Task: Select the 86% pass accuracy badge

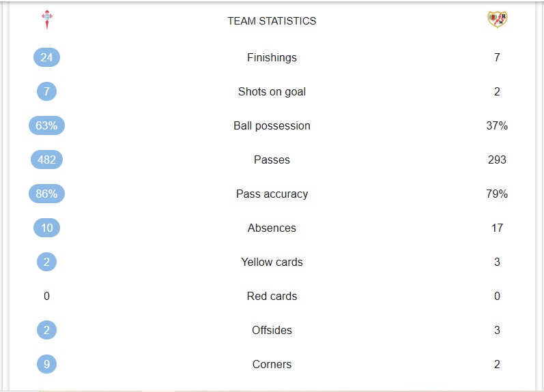Action: click(46, 194)
